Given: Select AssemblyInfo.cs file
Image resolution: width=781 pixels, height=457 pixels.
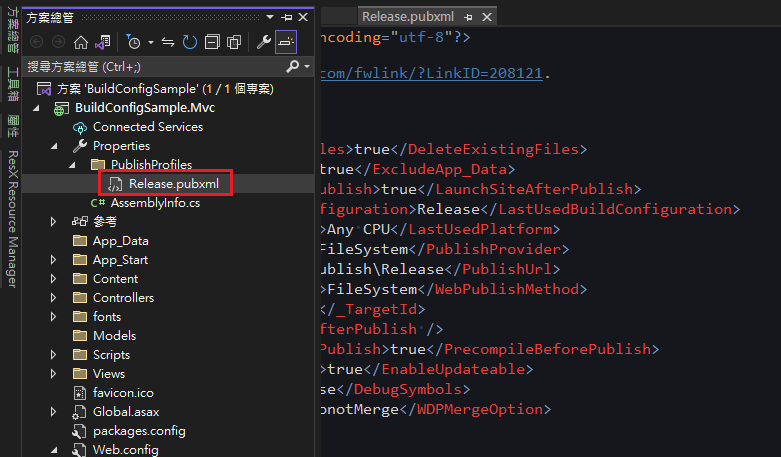Looking at the screenshot, I should click(155, 203).
